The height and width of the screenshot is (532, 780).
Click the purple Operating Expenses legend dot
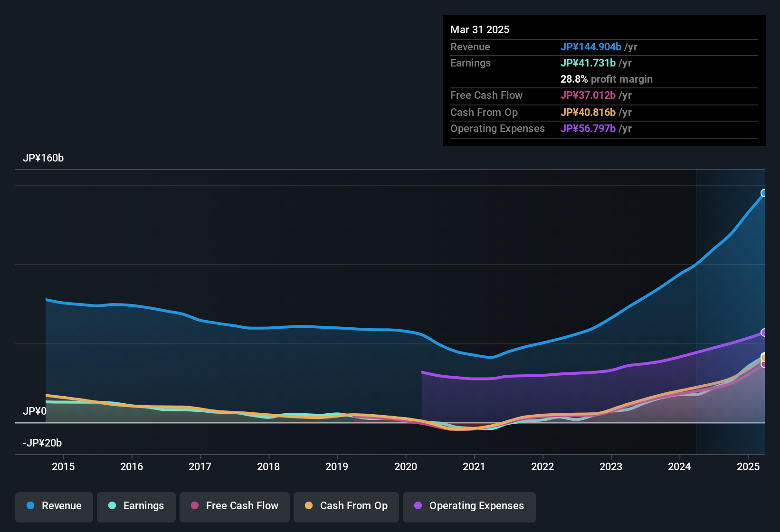point(418,505)
